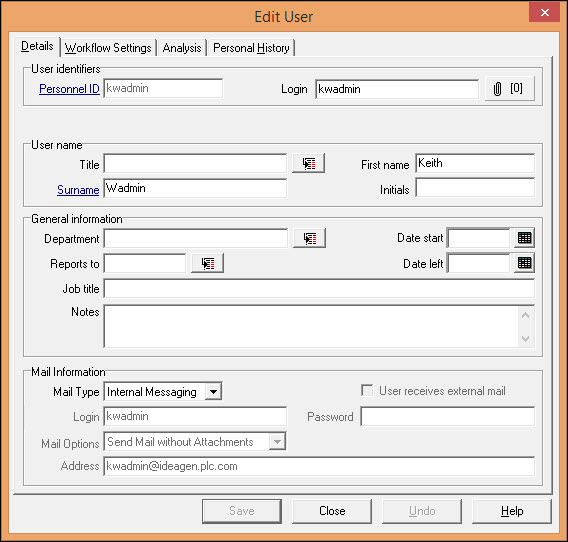The width and height of the screenshot is (568, 542).
Task: Open the Date start calendar picker
Action: pyautogui.click(x=524, y=238)
